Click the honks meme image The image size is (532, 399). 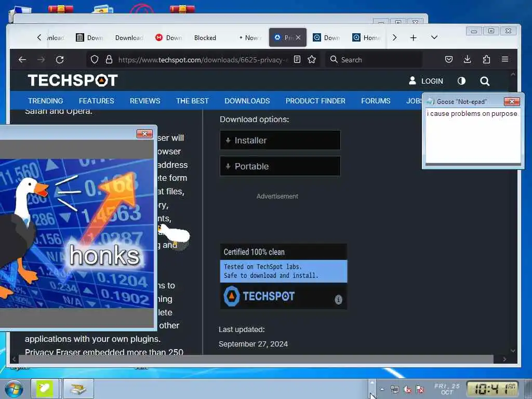pos(76,234)
